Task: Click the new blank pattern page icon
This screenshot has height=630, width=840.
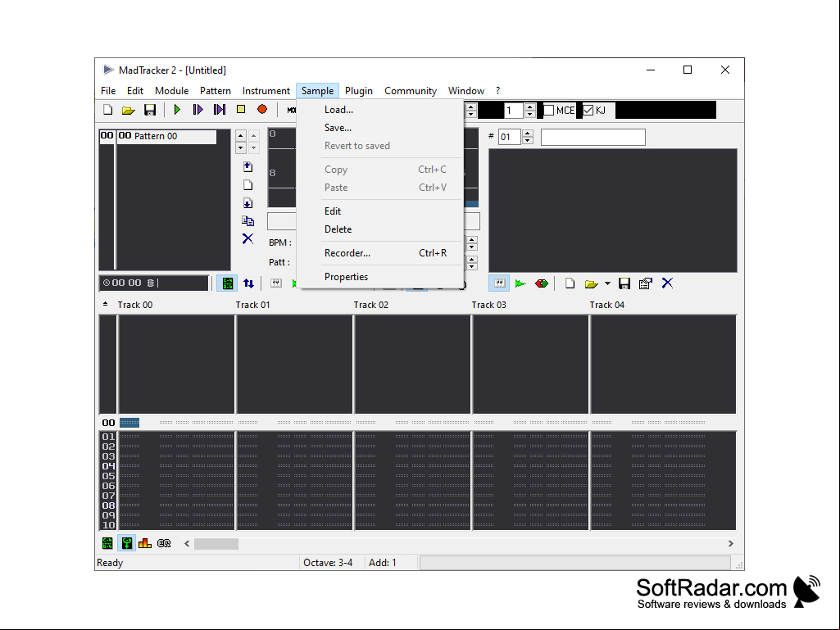Action: pos(247,185)
